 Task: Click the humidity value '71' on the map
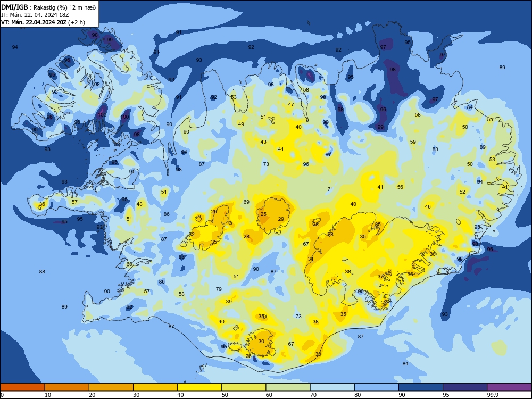[x=330, y=189]
